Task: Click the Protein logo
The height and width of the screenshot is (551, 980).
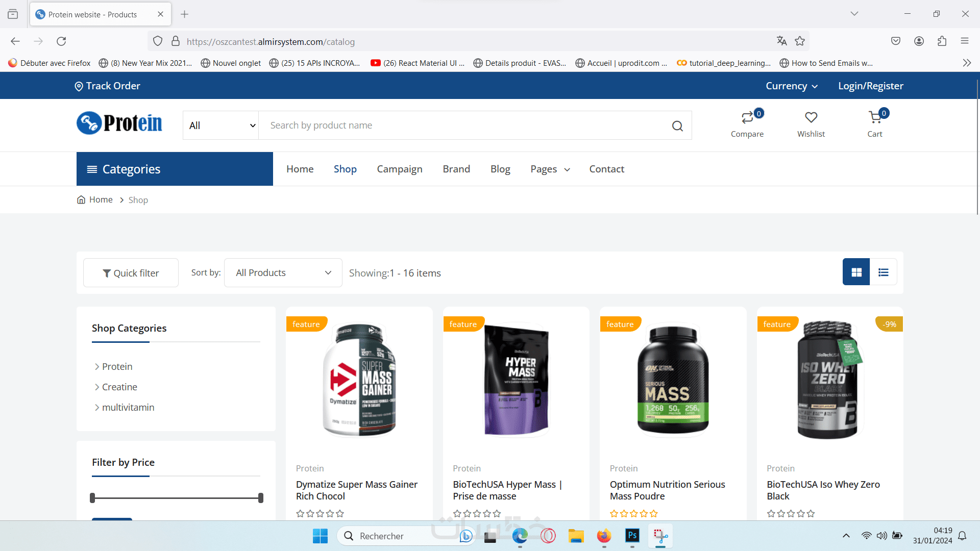Action: click(119, 123)
